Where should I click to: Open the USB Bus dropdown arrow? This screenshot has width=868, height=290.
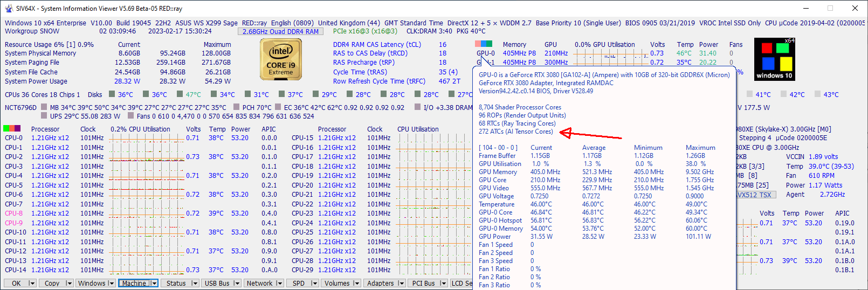pyautogui.click(x=237, y=283)
